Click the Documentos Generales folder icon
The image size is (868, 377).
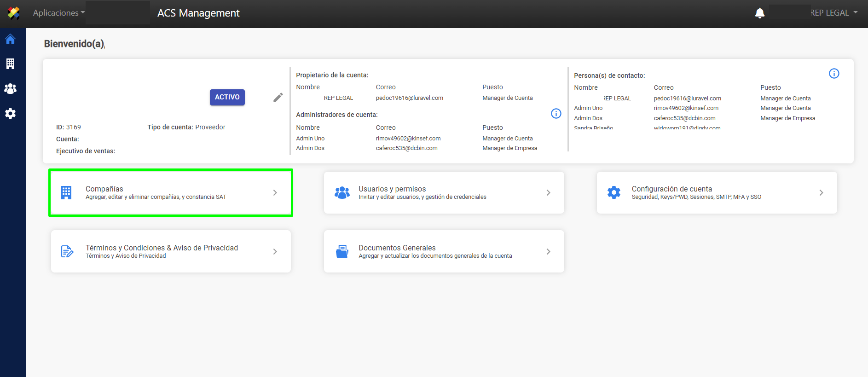click(x=342, y=252)
